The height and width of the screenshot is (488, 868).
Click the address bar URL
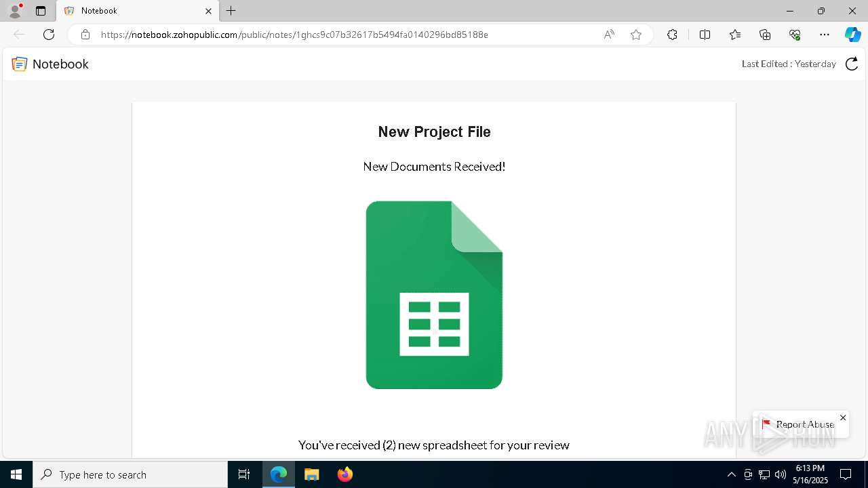[294, 35]
